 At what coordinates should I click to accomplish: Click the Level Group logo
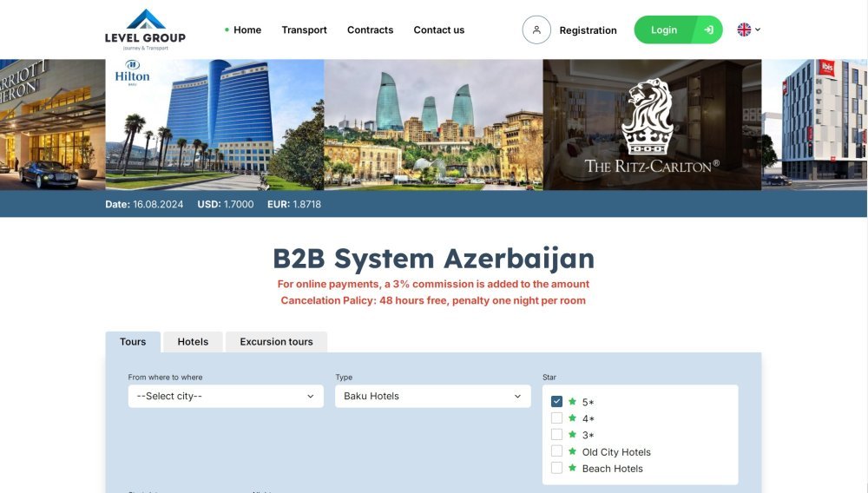point(145,30)
